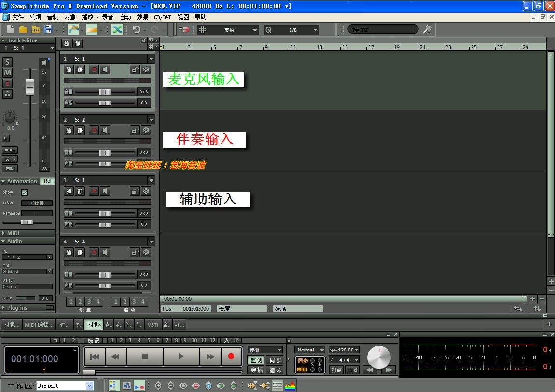Collapse the Automation section
The image size is (555, 392).
[x=3, y=181]
